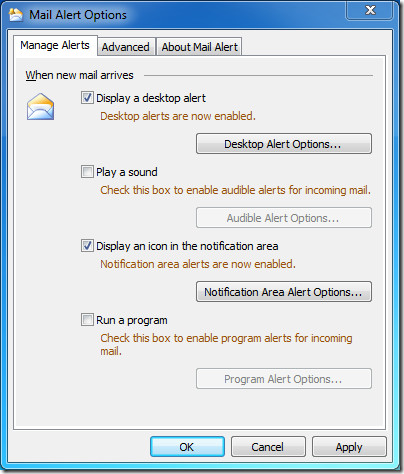Click the Mail Alert Options title text
The image size is (404, 474).
pyautogui.click(x=78, y=15)
